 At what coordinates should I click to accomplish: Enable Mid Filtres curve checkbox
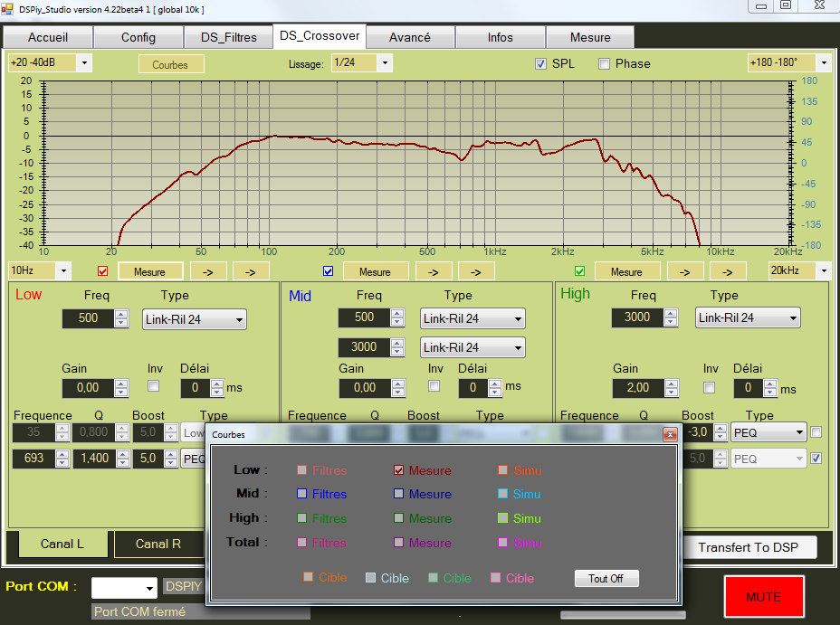(302, 494)
